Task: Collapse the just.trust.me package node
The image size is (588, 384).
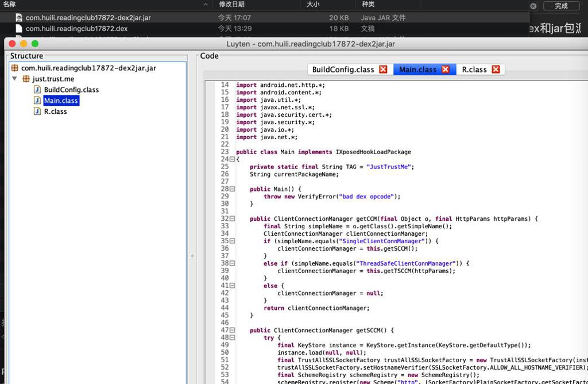Action: tap(15, 79)
